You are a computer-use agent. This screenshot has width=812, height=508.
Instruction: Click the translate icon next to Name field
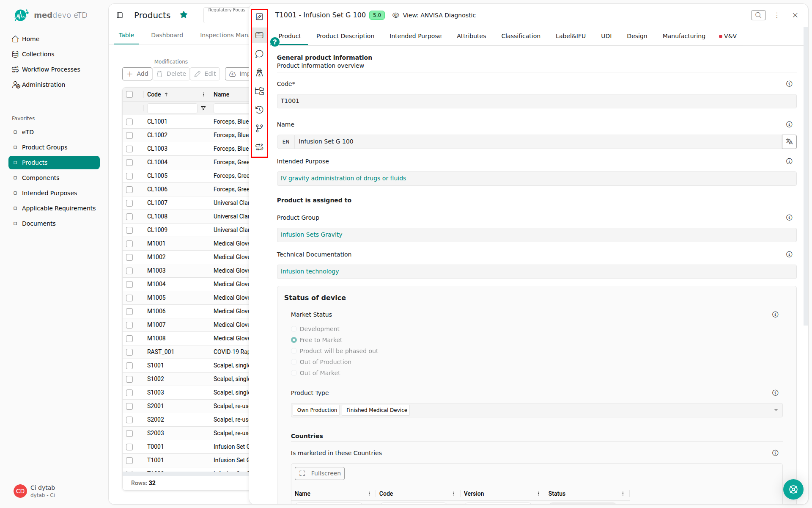click(x=789, y=142)
